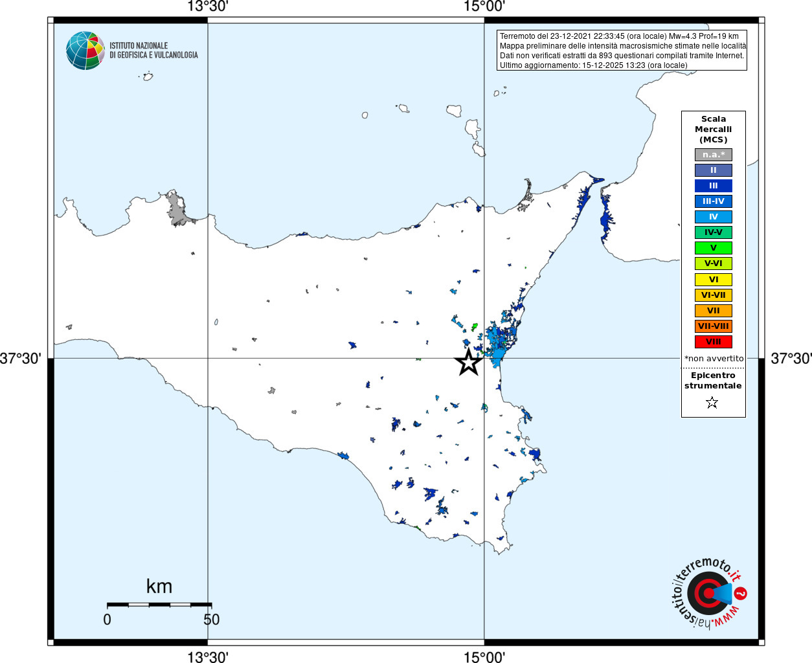Select the VIII red legend swatch
812x663 pixels.
point(714,342)
